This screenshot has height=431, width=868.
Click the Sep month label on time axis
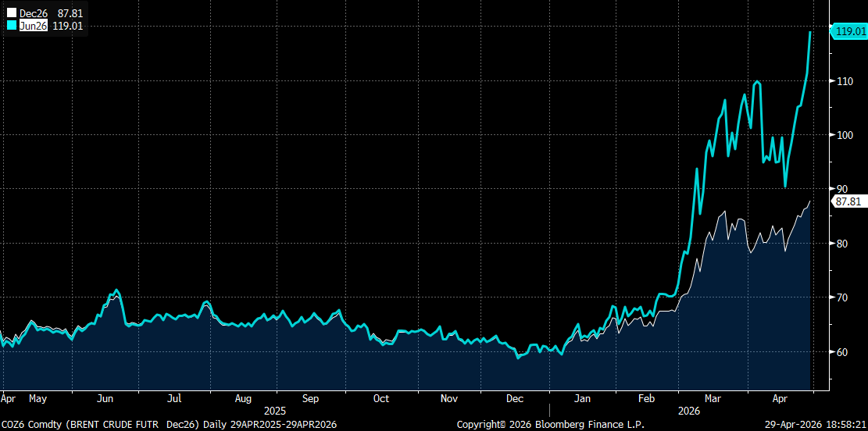pos(310,398)
